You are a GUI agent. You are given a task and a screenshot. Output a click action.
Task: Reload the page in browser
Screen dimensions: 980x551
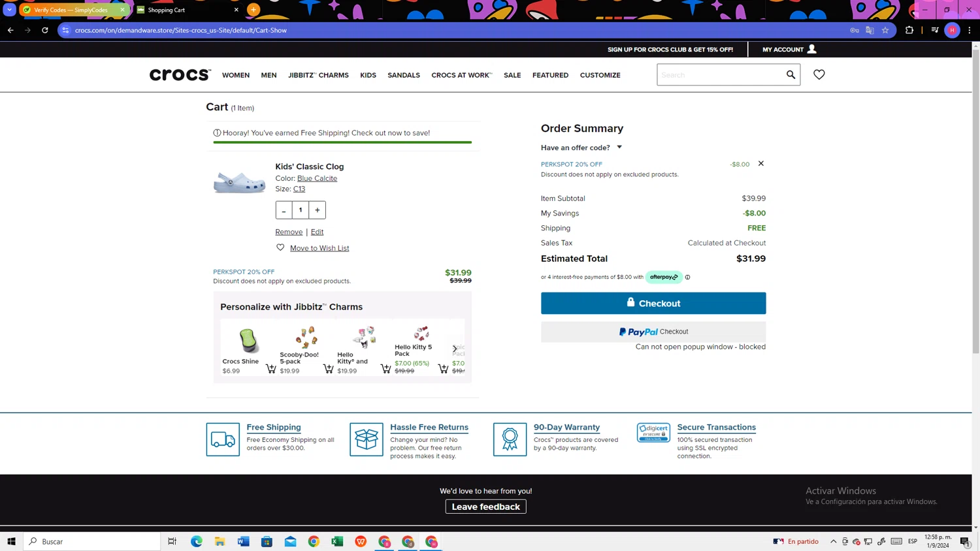tap(45, 30)
